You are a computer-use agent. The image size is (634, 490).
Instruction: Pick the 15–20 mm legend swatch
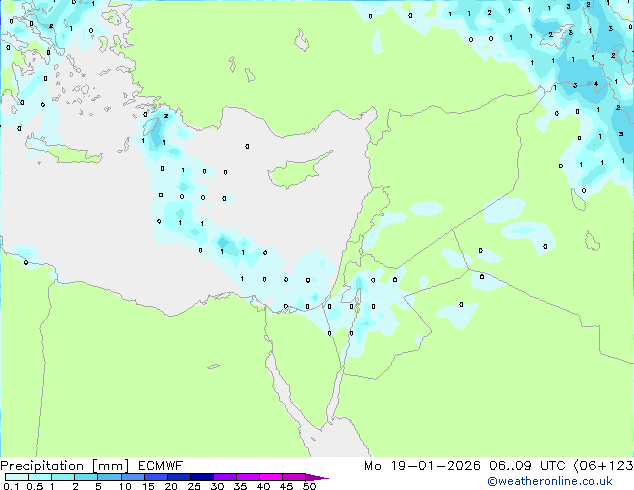tap(155, 477)
